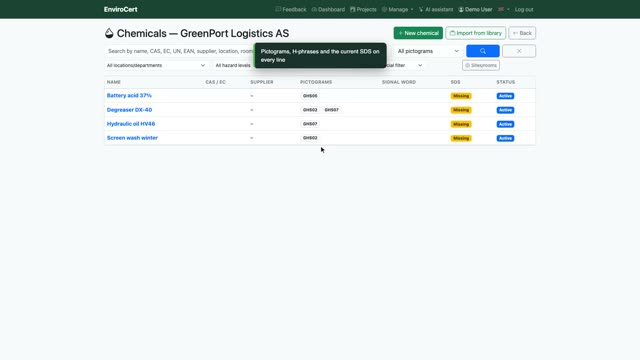The height and width of the screenshot is (360, 640).
Task: Click Active status badge for Screen wash winter
Action: tap(505, 138)
